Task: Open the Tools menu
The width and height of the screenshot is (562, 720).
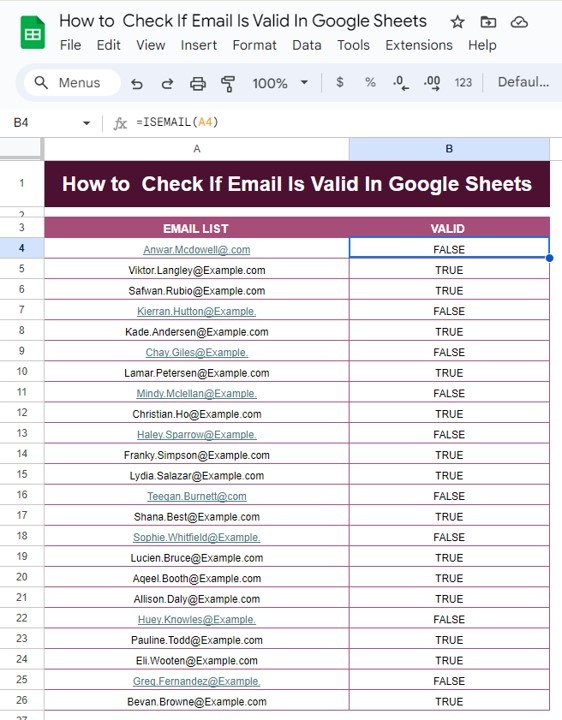Action: (353, 45)
